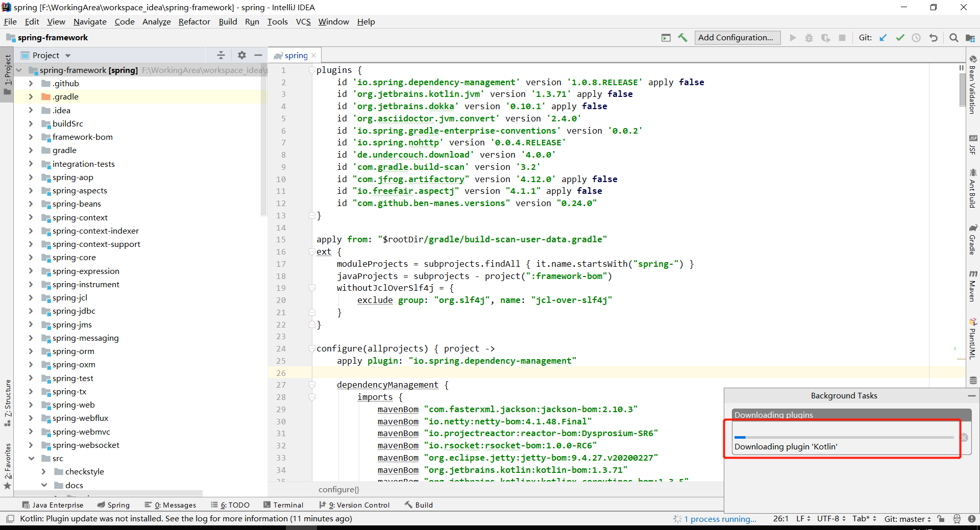Open the 0: Messages panel
The height and width of the screenshot is (530, 980).
[170, 505]
